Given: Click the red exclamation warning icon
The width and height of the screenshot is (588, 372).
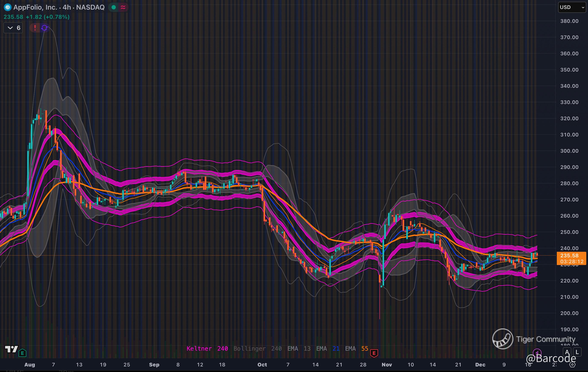Looking at the screenshot, I should [x=35, y=28].
